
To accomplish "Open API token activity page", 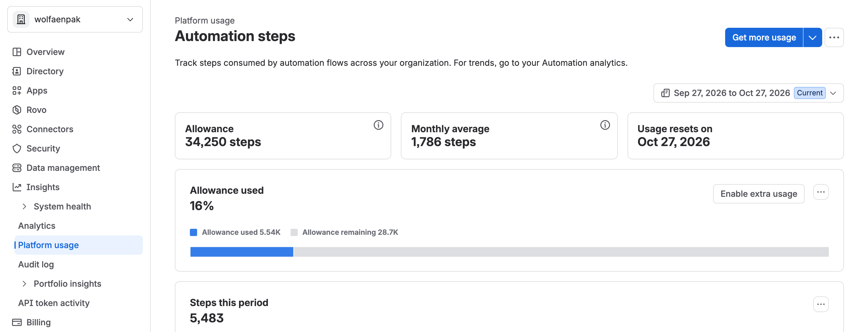I will (54, 303).
